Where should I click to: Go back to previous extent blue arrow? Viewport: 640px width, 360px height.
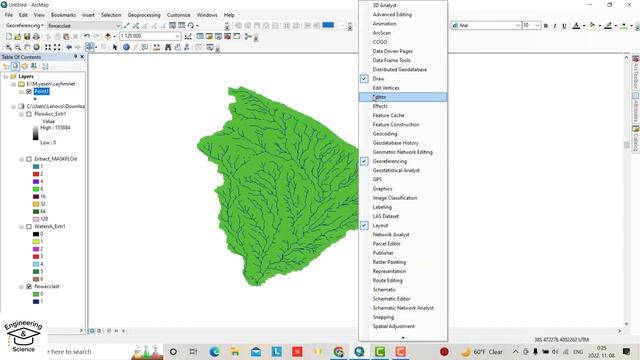coord(69,47)
